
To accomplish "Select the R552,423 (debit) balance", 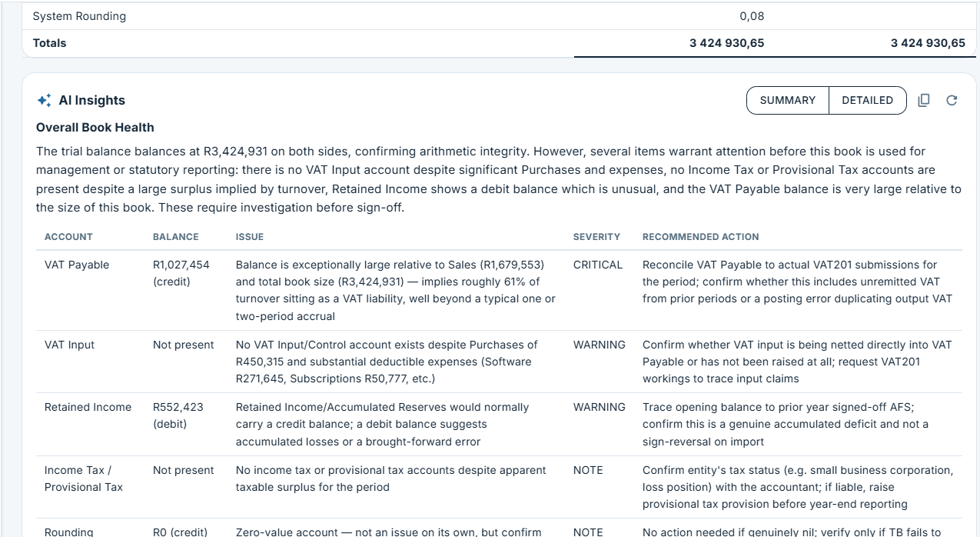I will click(178, 415).
